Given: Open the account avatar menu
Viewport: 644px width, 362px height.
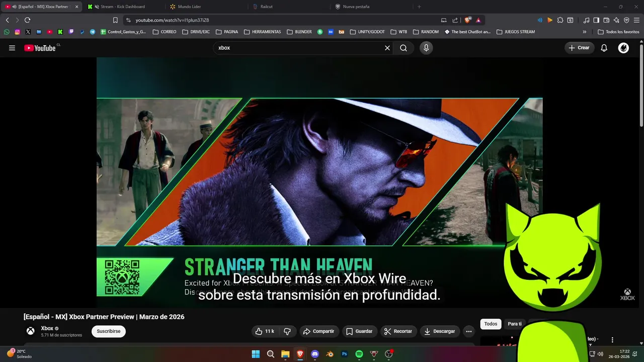Looking at the screenshot, I should (x=623, y=48).
